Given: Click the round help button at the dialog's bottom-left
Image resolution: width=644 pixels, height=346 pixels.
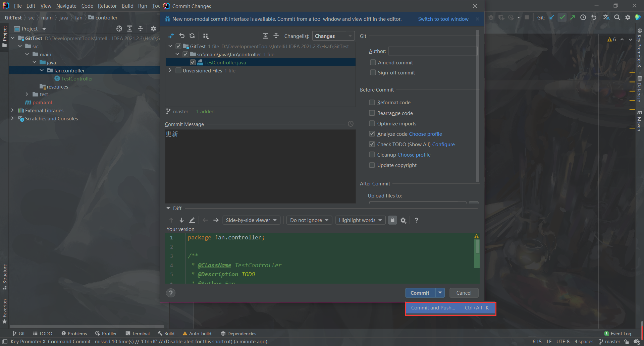Looking at the screenshot, I should pos(171,293).
